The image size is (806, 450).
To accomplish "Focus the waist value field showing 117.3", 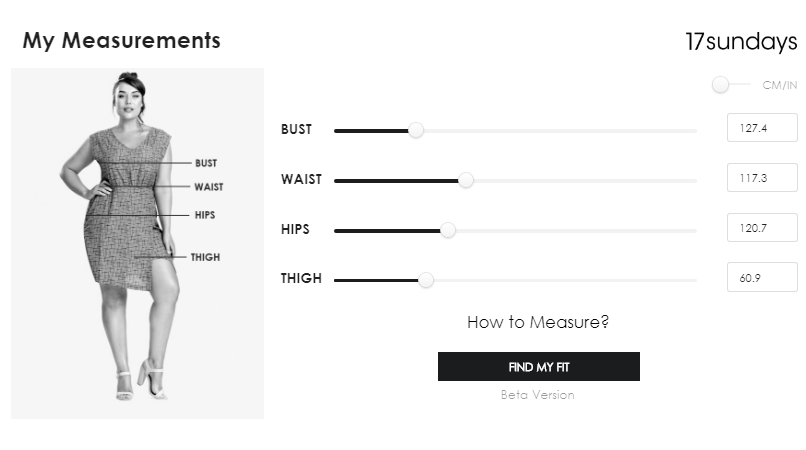I will [761, 178].
